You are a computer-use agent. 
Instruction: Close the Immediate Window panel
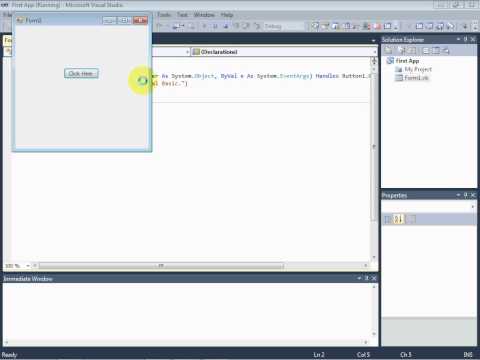374,278
